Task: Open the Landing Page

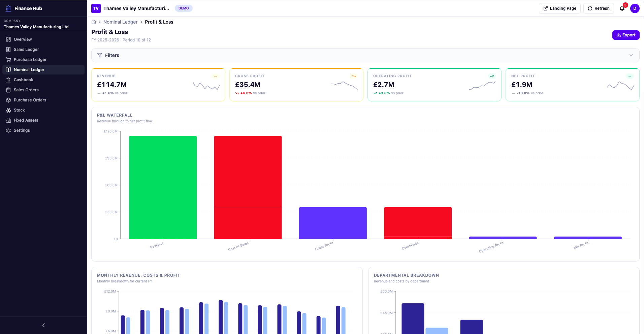Action: tap(559, 8)
